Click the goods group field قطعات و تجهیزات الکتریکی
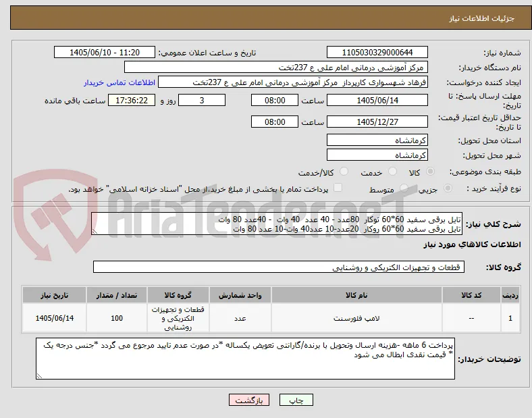 point(279,267)
